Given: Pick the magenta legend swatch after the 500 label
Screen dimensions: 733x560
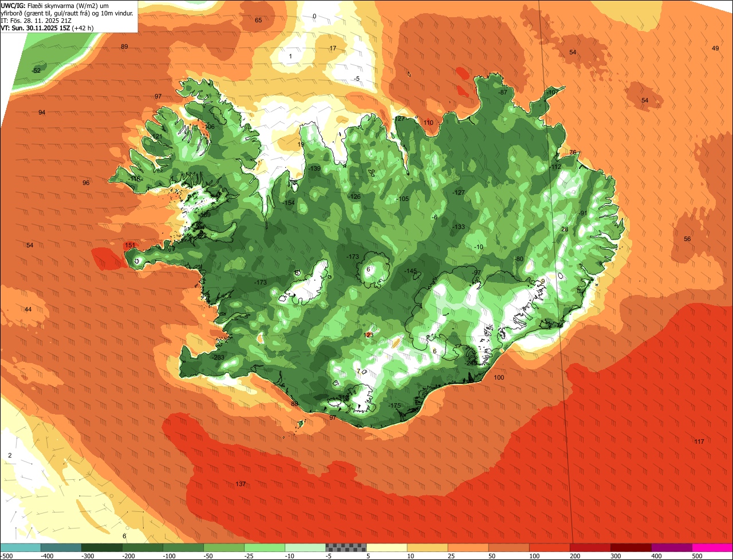Looking at the screenshot, I should point(712,547).
